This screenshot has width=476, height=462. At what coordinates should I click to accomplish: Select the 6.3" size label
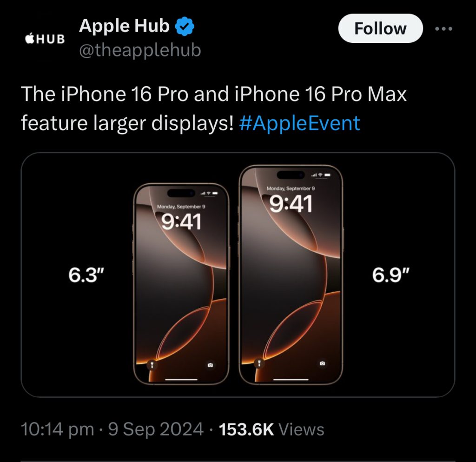[x=86, y=275]
